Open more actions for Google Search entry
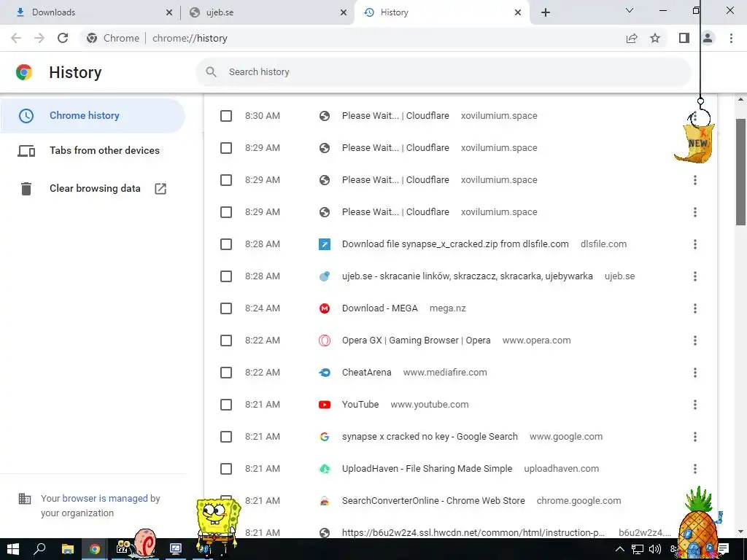The width and height of the screenshot is (747, 560). click(695, 437)
